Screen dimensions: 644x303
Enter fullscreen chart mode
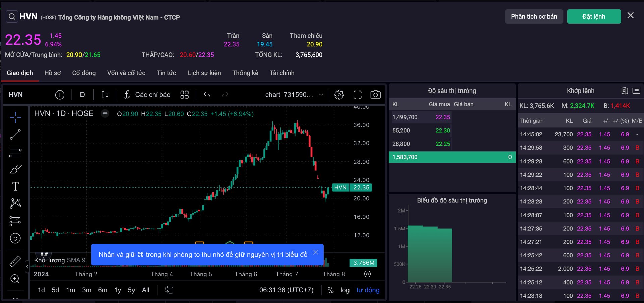coord(358,95)
